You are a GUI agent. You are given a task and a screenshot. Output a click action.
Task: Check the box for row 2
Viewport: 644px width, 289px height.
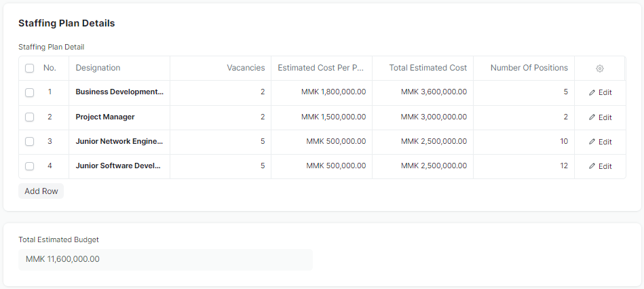[x=30, y=117]
